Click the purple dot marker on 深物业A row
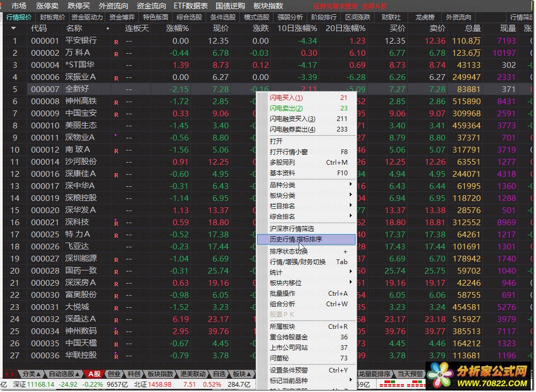 click(116, 135)
